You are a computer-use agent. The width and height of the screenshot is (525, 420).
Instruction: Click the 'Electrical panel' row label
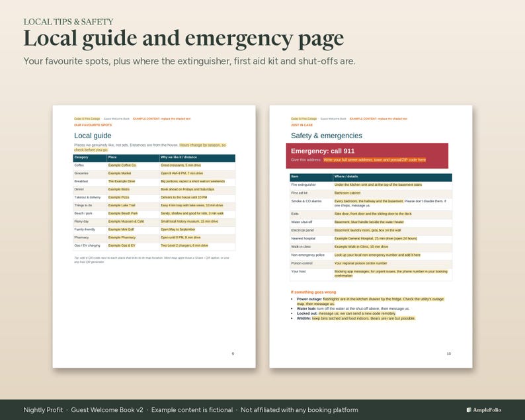[302, 230]
